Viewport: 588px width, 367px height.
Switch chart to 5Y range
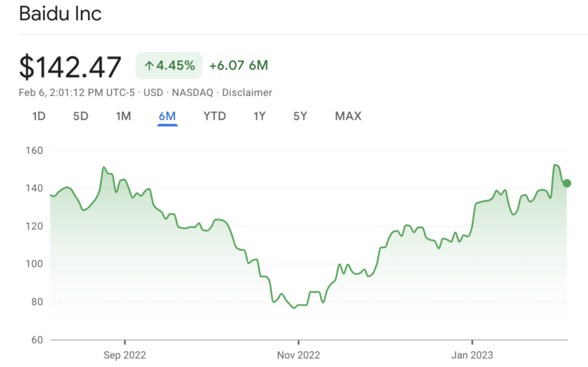300,116
